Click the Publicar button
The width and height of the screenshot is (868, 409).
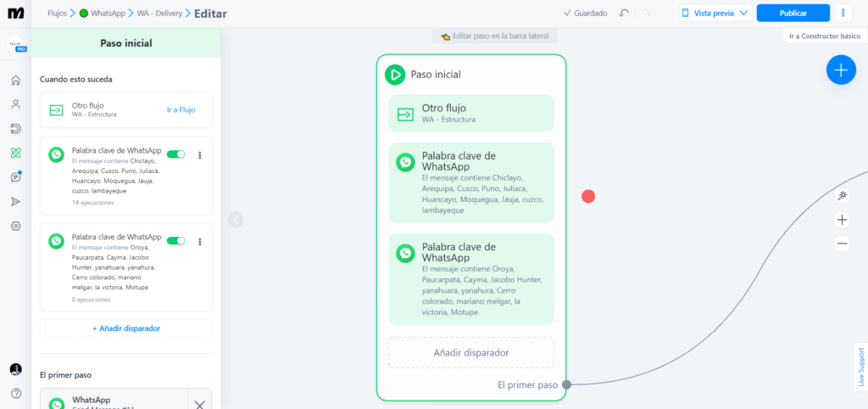click(x=793, y=13)
